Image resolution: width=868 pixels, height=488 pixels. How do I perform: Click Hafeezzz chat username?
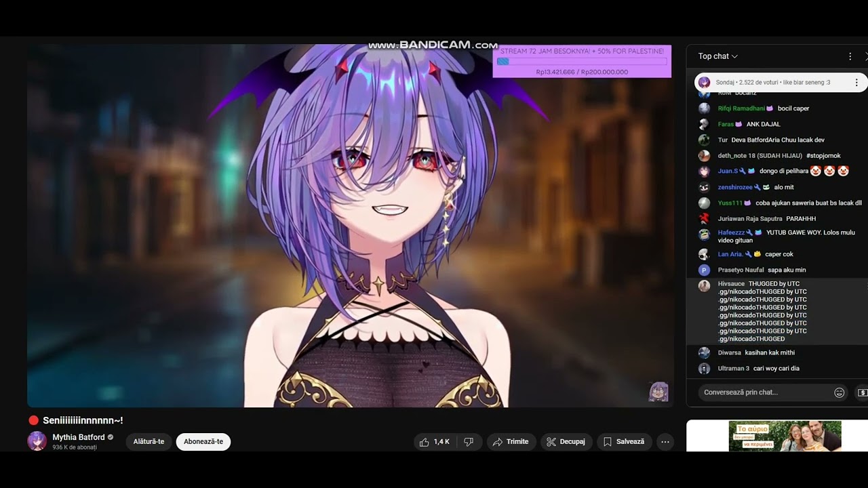[732, 232]
